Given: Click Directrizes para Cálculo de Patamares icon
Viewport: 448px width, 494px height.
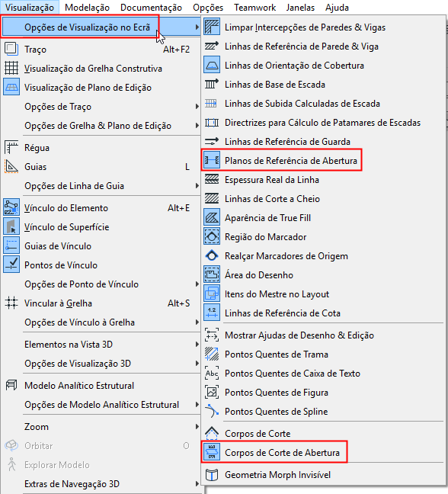Looking at the screenshot, I should [212, 123].
